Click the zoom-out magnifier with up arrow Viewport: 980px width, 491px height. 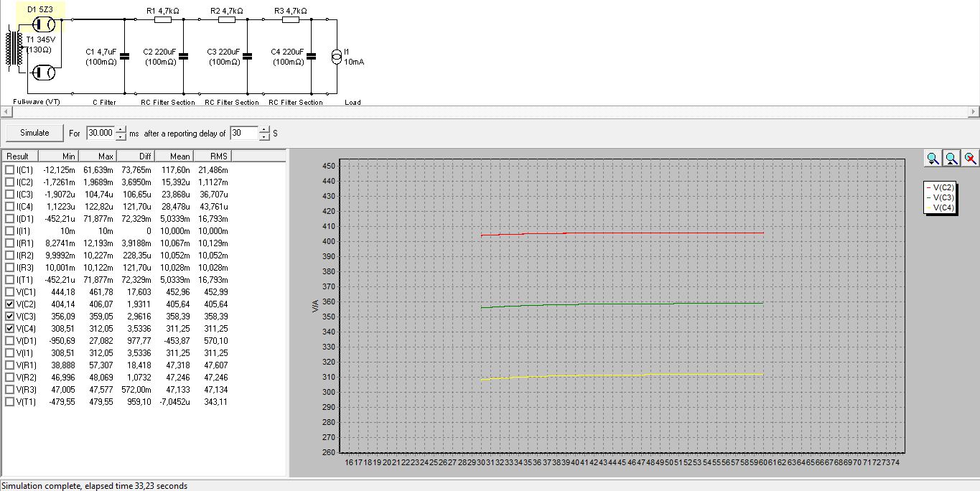point(951,159)
